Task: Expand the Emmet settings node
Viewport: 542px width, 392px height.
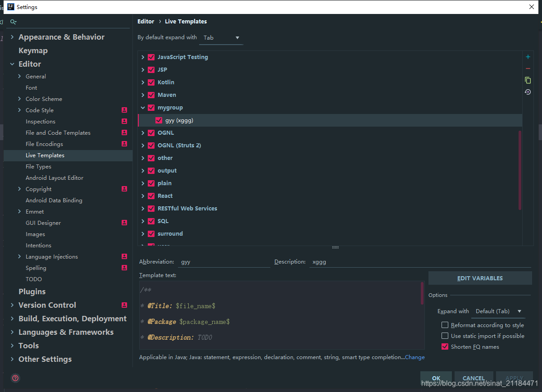Action: [19, 211]
